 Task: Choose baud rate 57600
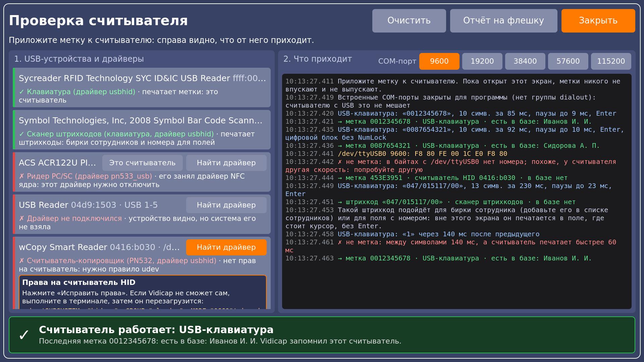pos(568,61)
